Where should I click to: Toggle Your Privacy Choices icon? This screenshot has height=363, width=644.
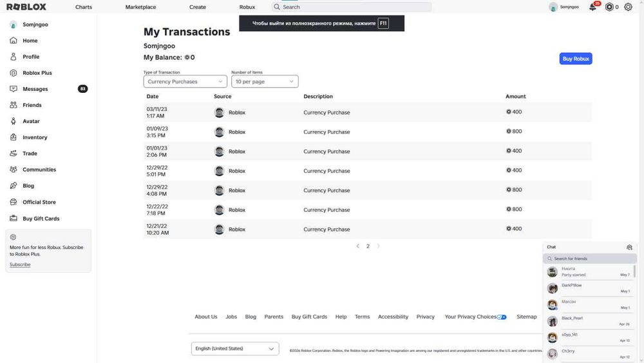pos(502,317)
